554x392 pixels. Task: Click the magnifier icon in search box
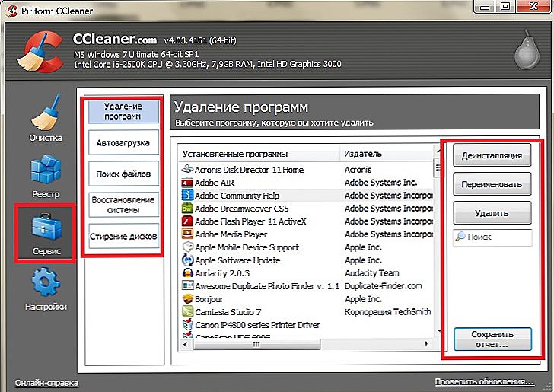(x=460, y=237)
